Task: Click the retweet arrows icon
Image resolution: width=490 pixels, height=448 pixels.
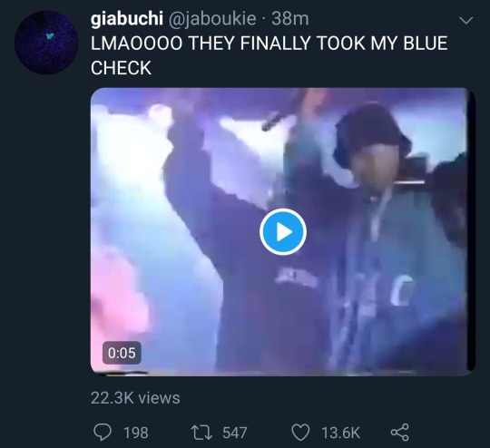Action: coord(201,433)
